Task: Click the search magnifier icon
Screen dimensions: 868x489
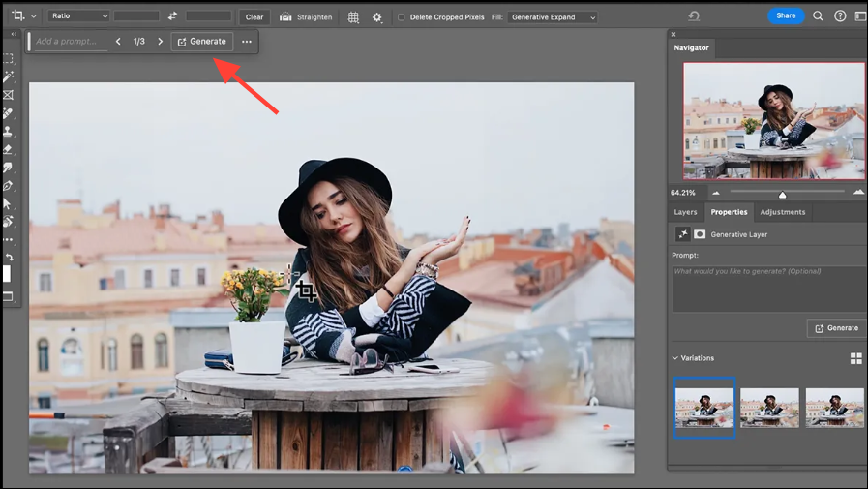Action: [818, 15]
